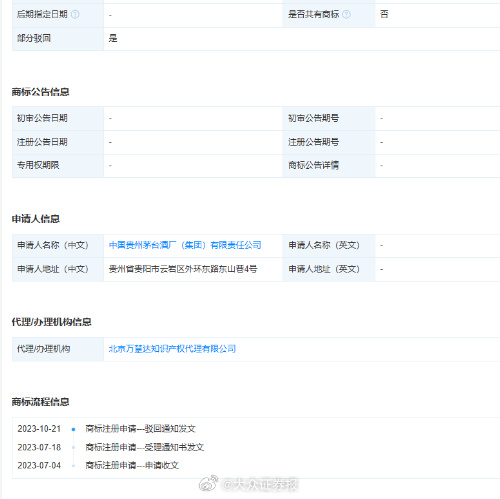Click the 初审公告日期 label
The width and height of the screenshot is (500, 499).
42,118
